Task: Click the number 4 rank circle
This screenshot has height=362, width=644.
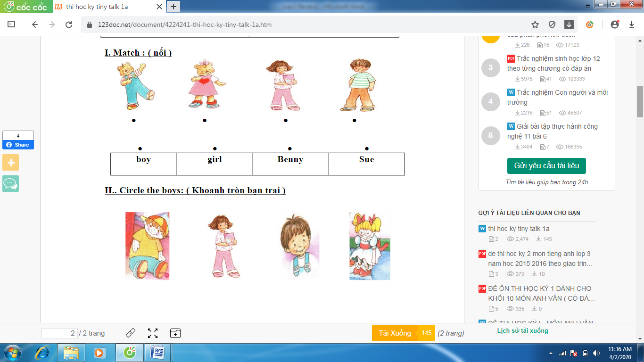Action: tap(490, 102)
